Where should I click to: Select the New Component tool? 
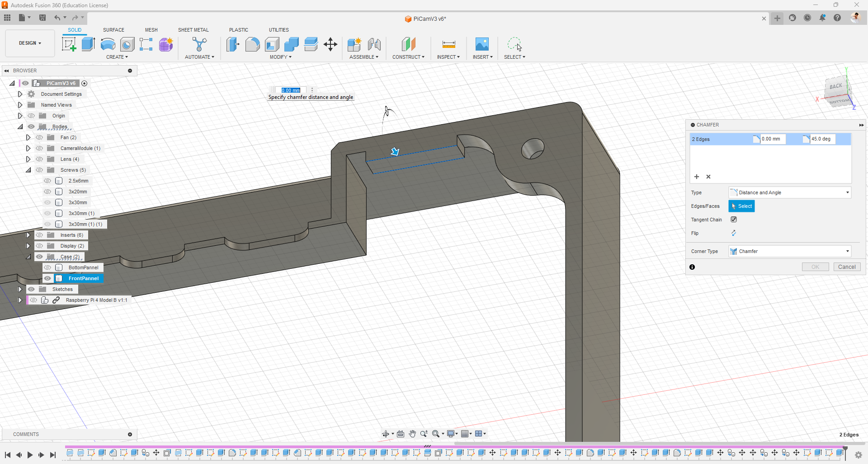pos(354,44)
